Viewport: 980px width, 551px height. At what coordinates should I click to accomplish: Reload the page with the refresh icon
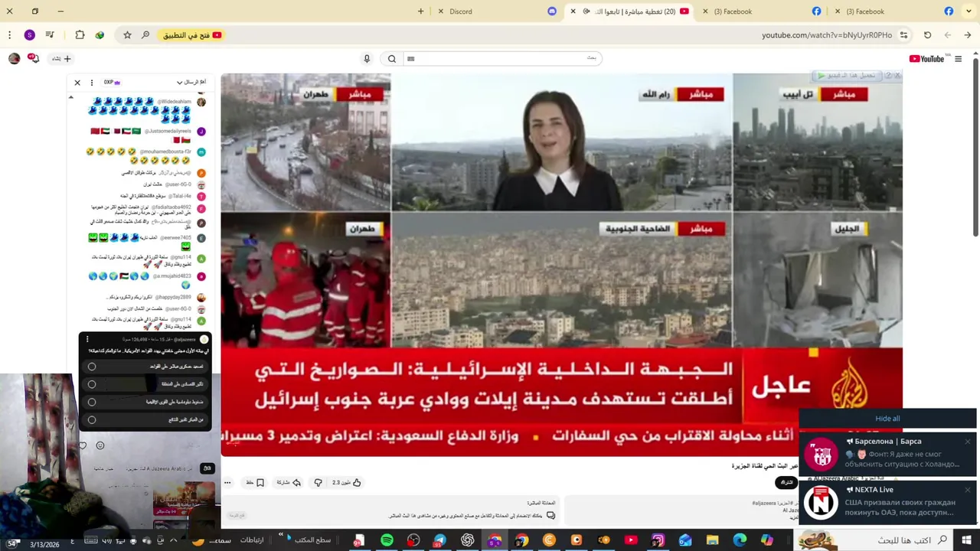[x=927, y=35]
